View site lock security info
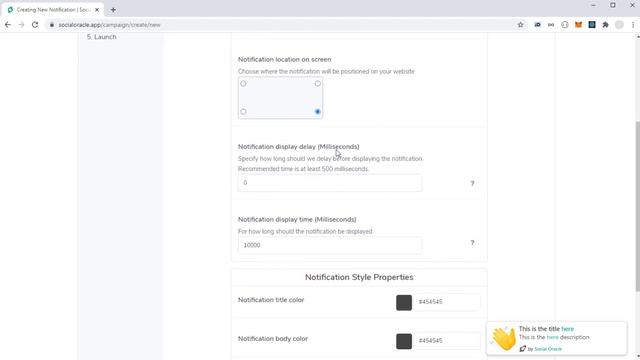The image size is (640, 360). tap(52, 25)
